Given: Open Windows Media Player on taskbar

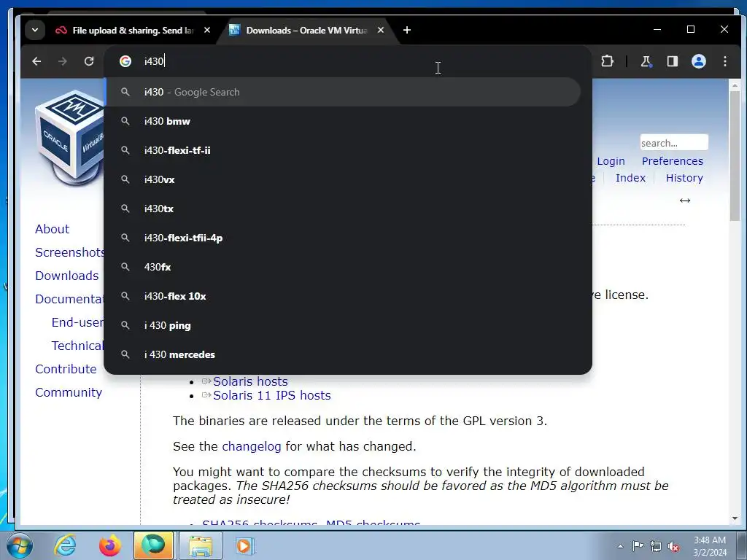Looking at the screenshot, I should pyautogui.click(x=245, y=545).
